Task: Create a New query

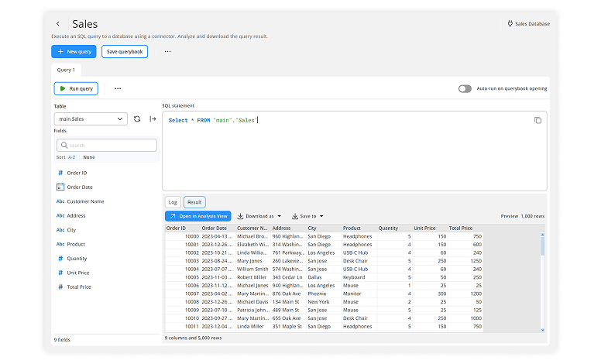Action: pos(74,51)
